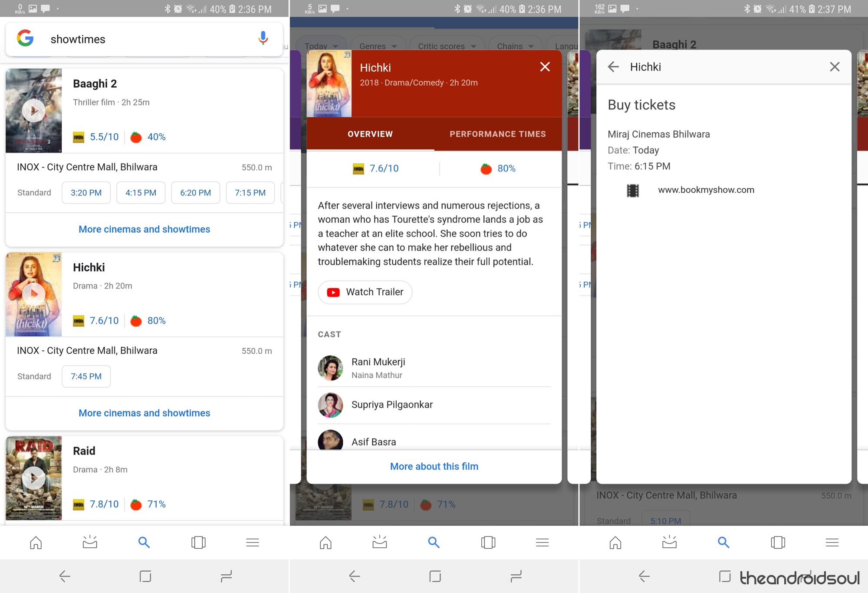Tap the Android back button on the left screen

coord(64,576)
